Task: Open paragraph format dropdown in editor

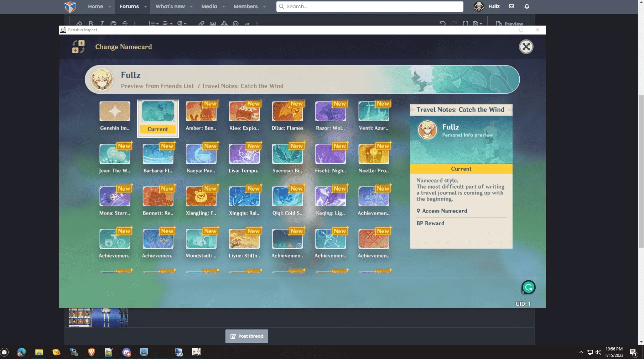Action: [182, 23]
